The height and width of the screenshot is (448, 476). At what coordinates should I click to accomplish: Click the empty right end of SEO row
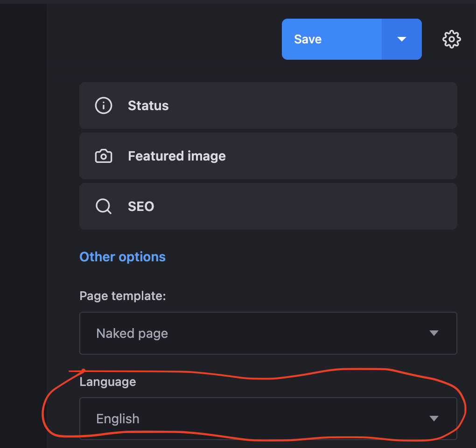click(x=420, y=206)
